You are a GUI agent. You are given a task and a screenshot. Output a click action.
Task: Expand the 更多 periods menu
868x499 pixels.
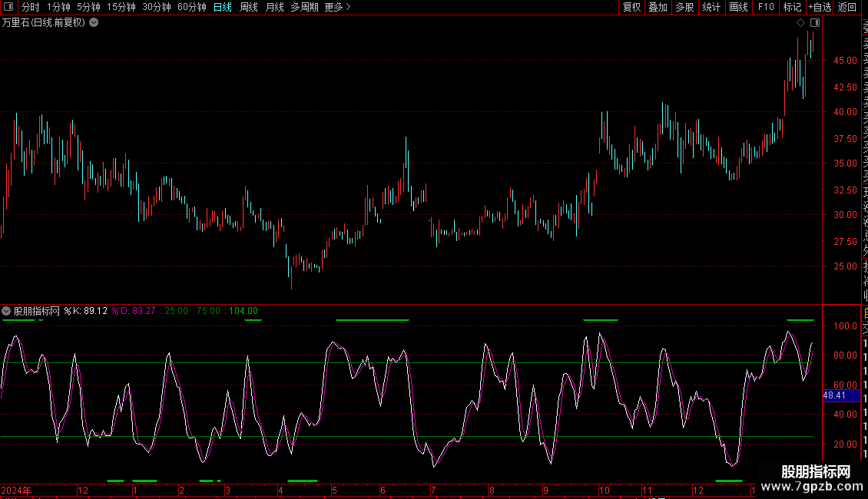[x=338, y=7]
